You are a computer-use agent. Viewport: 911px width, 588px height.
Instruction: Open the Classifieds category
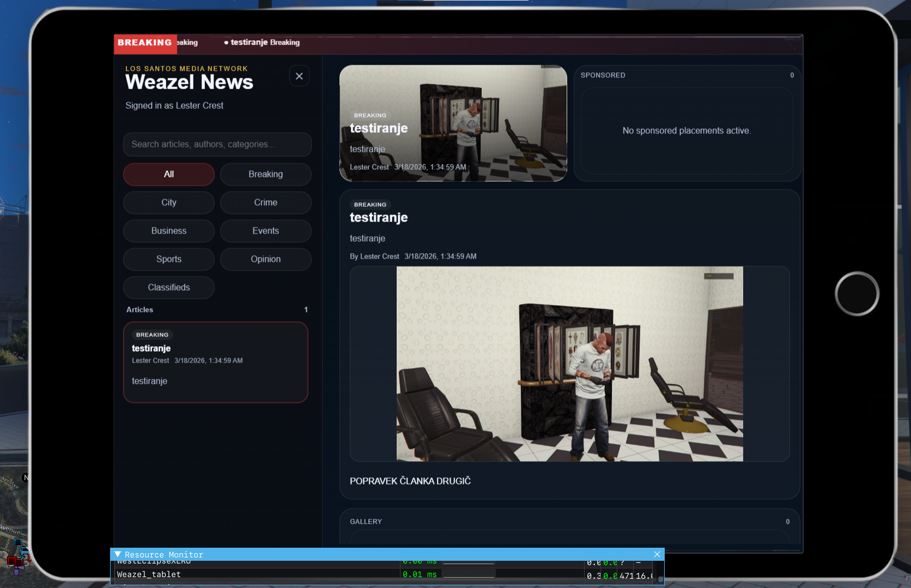click(169, 287)
